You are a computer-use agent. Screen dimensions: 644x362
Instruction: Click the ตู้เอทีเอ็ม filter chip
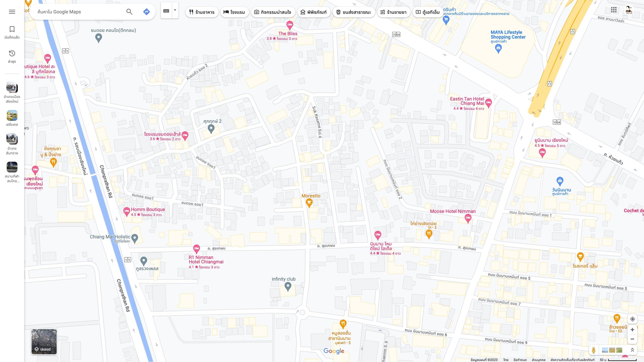pyautogui.click(x=428, y=12)
